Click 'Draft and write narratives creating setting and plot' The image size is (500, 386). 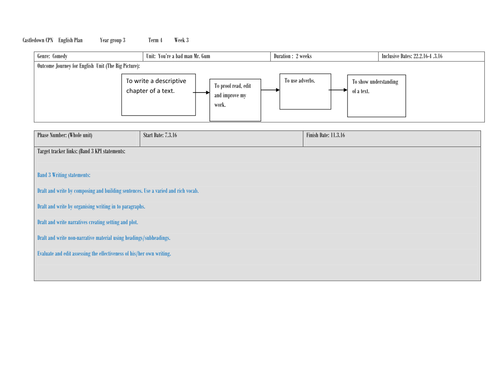point(87,222)
